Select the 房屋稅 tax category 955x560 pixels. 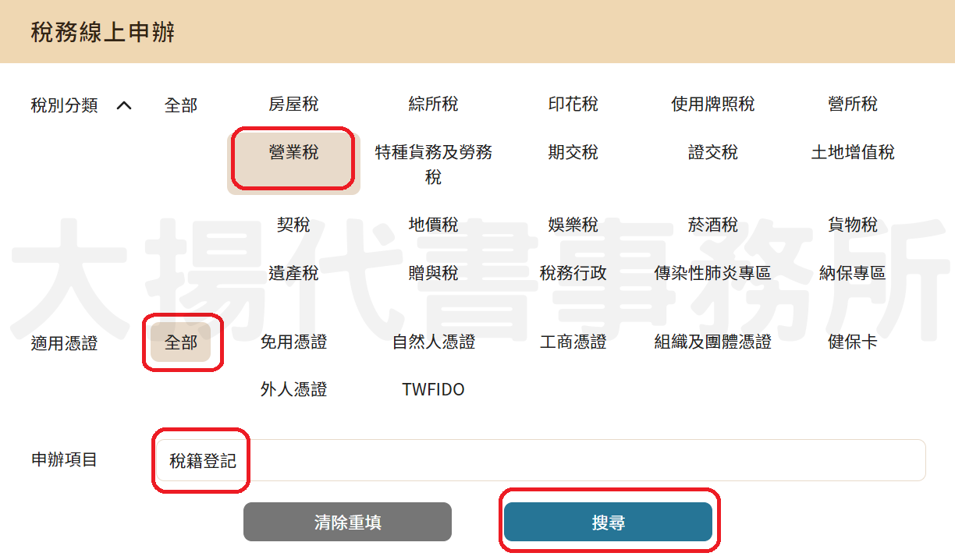coord(293,105)
